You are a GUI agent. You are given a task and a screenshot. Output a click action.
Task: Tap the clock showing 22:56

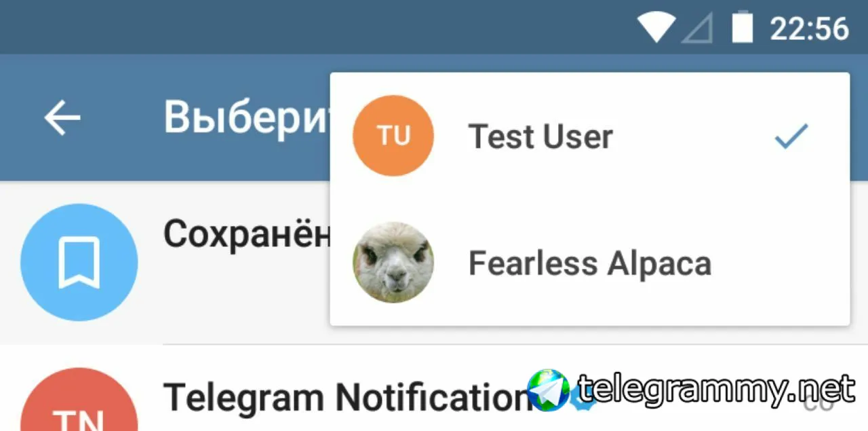click(809, 29)
